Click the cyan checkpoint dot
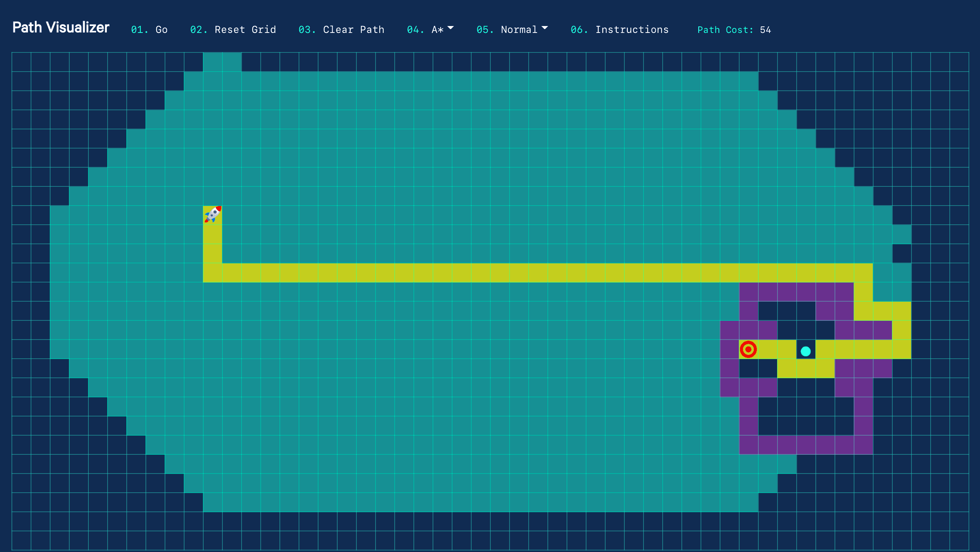Viewport: 980px width, 552px height. point(805,351)
